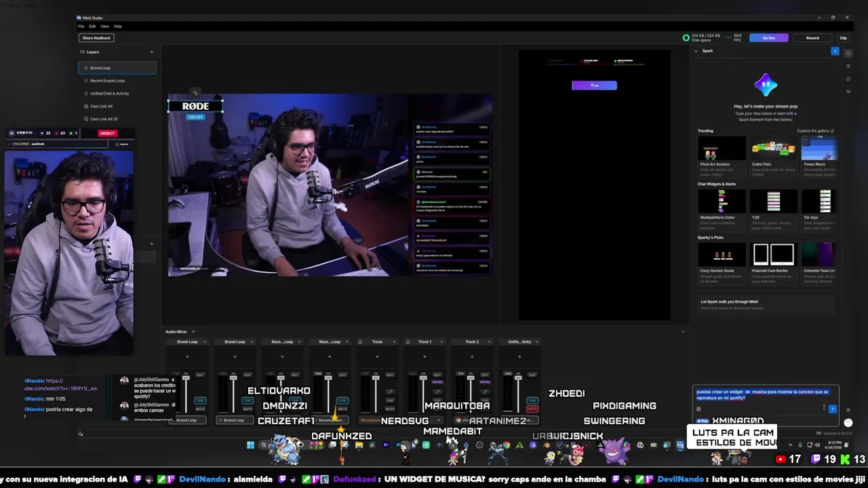Add a mixer track with the Audio Mixer plus

click(x=193, y=331)
